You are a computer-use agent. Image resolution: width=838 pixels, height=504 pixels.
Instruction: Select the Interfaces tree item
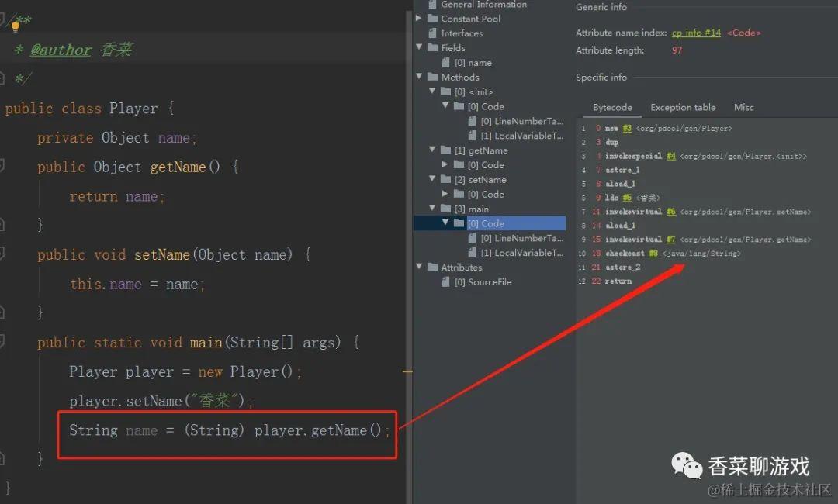(x=462, y=33)
